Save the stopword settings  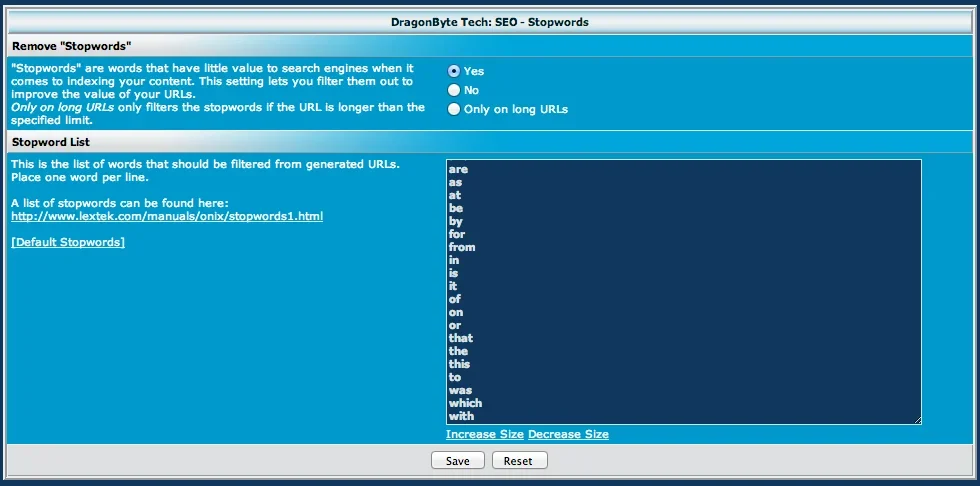pyautogui.click(x=458, y=461)
